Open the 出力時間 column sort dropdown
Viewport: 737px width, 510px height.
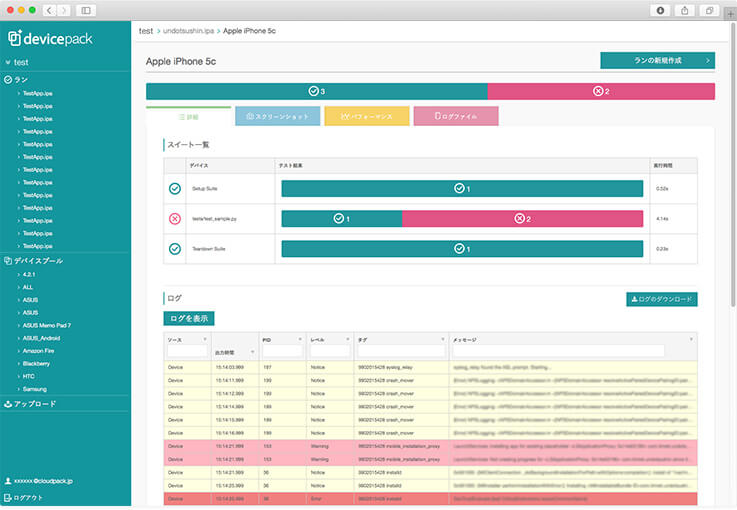tap(252, 352)
